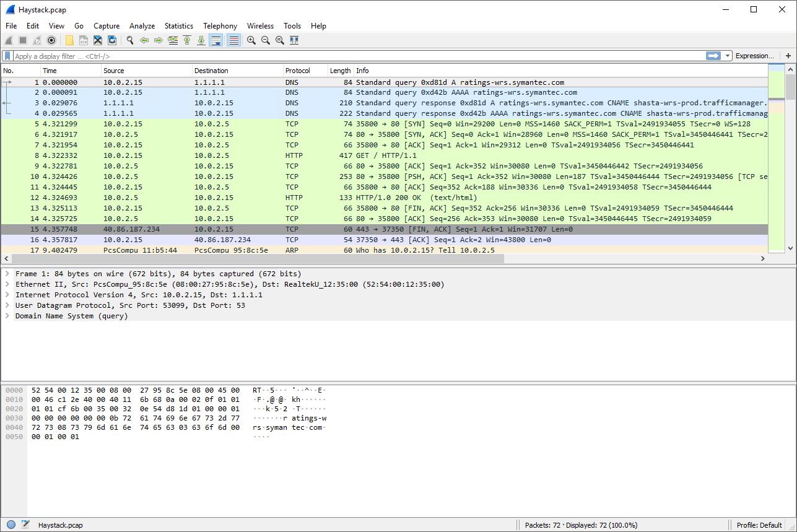
Task: Expand the Frame 1 details tree
Action: (x=7, y=274)
